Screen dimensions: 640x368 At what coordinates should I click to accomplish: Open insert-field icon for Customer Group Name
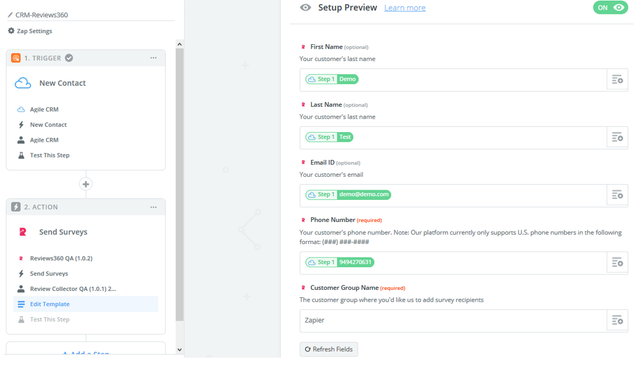point(617,320)
